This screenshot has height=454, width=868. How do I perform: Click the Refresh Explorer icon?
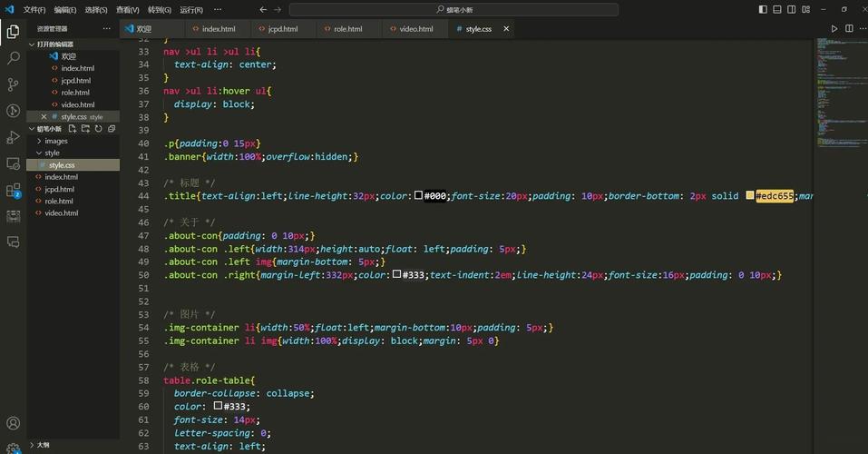point(99,129)
